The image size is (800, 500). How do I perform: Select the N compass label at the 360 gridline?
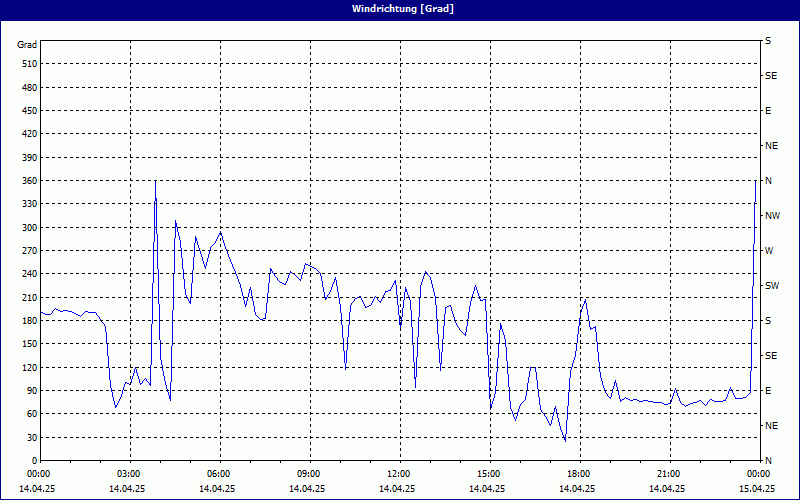(768, 181)
